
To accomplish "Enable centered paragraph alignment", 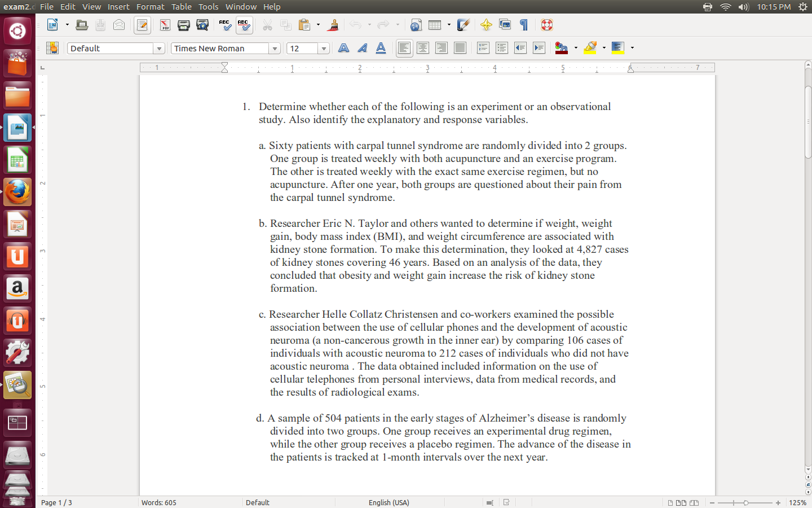I will pos(422,48).
